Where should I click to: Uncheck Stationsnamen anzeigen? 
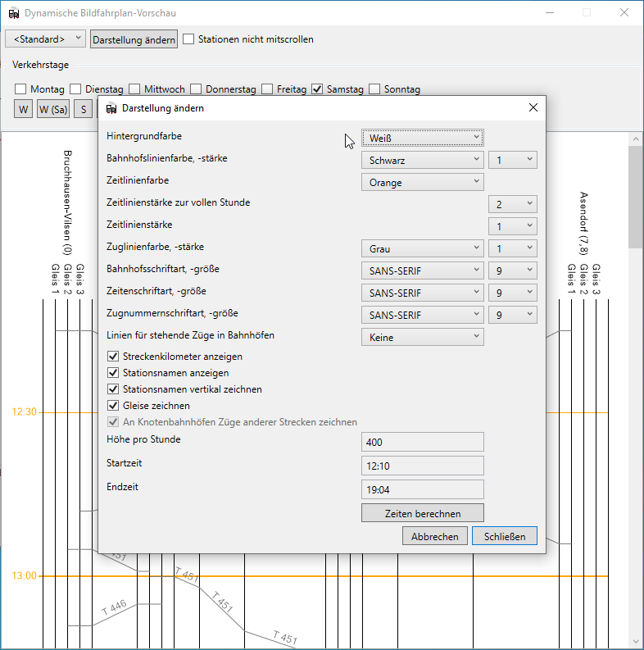click(x=113, y=373)
